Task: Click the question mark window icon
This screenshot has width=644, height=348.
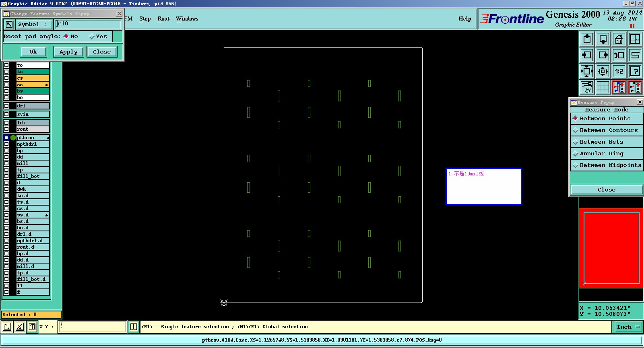Action: coord(635,71)
